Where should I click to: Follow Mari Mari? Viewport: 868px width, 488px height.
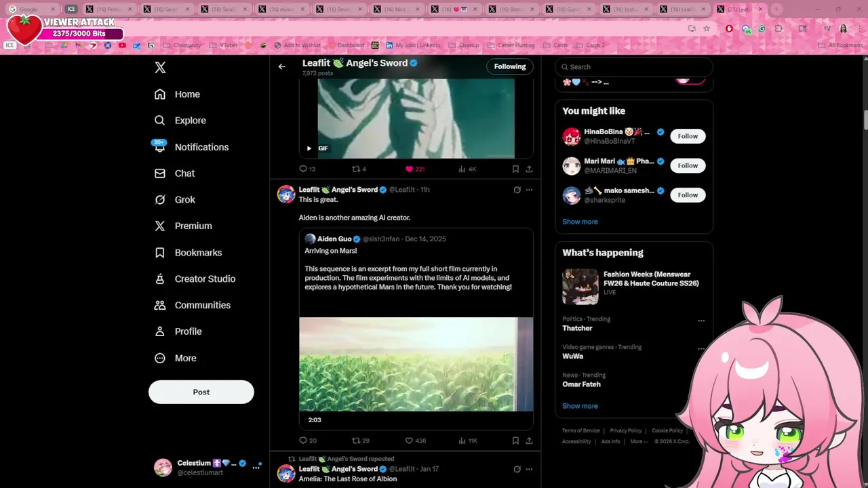click(x=688, y=165)
